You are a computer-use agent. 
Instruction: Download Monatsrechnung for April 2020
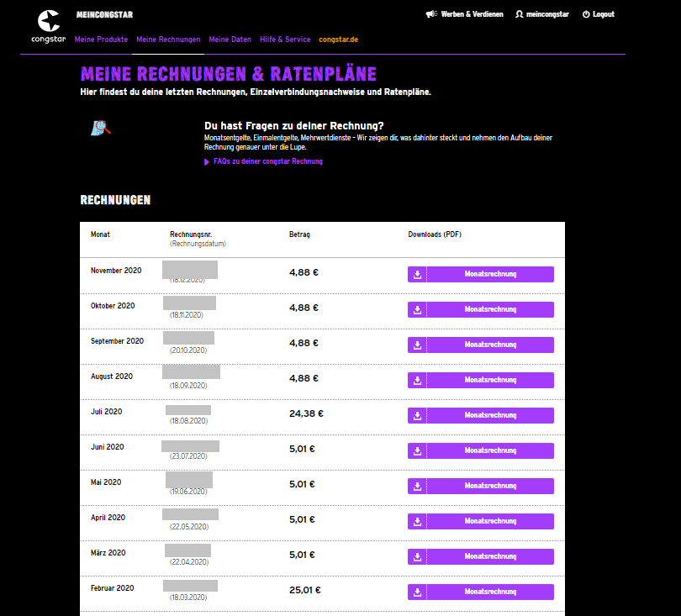click(x=490, y=521)
